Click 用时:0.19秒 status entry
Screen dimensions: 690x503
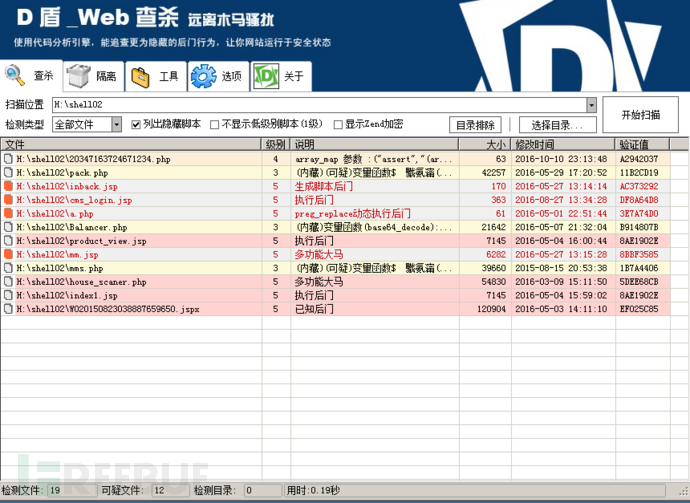click(313, 491)
